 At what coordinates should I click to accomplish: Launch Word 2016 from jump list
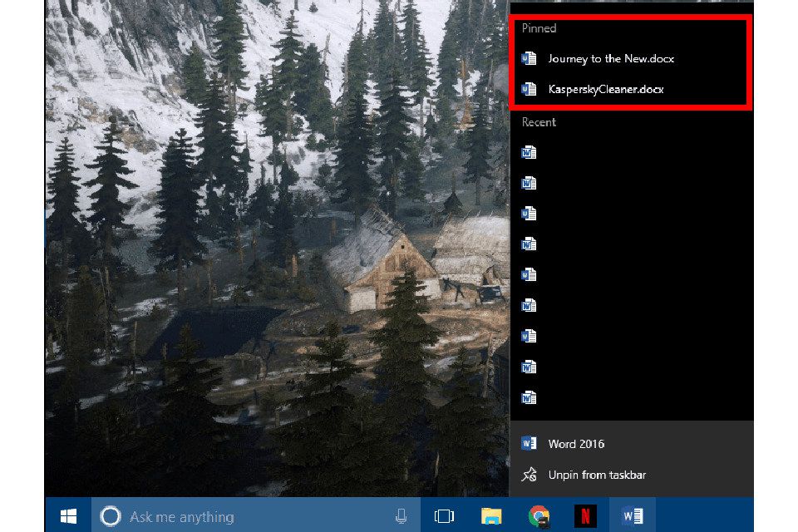point(575,444)
